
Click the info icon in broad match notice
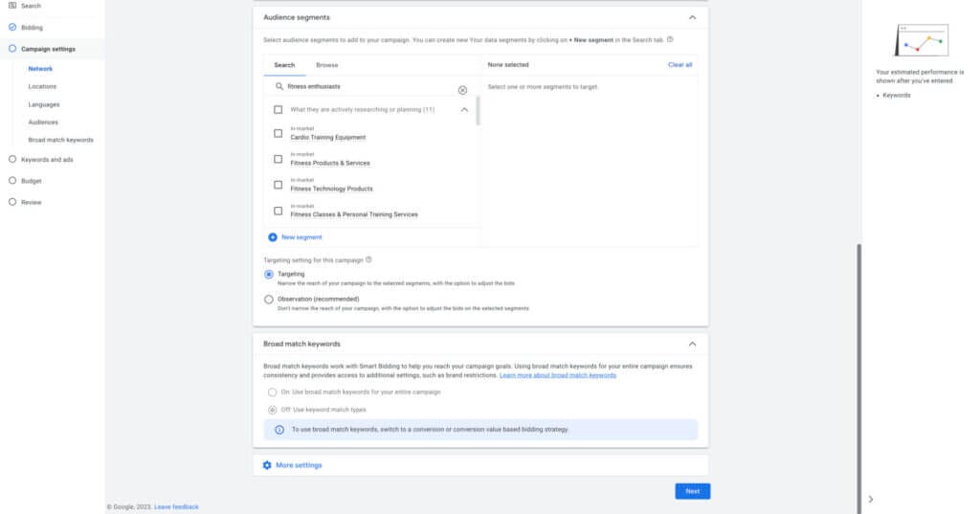(x=279, y=430)
